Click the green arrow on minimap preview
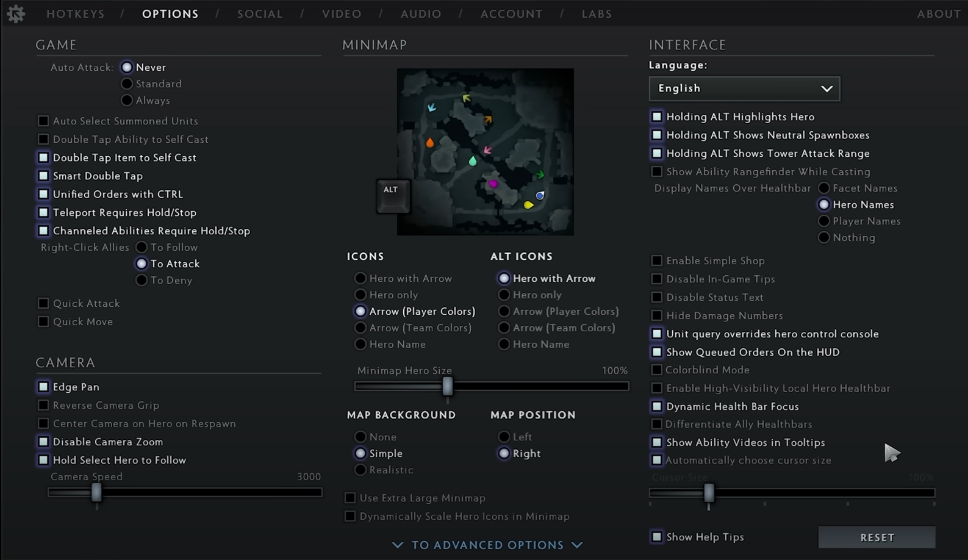The width and height of the screenshot is (968, 560). click(540, 175)
